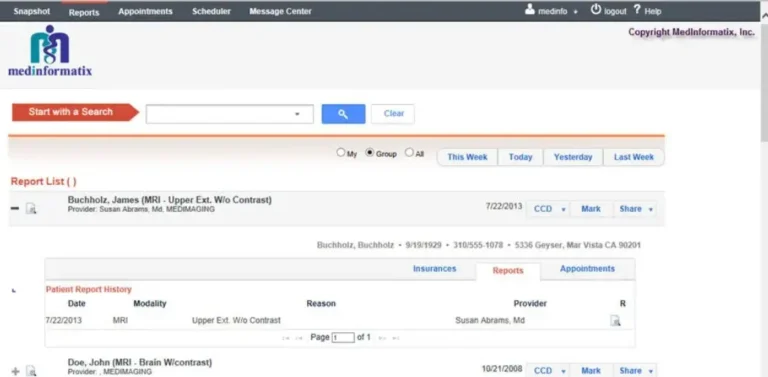This screenshot has height=377, width=768.
Task: Expand the Doe, John report row
Action: (x=15, y=372)
